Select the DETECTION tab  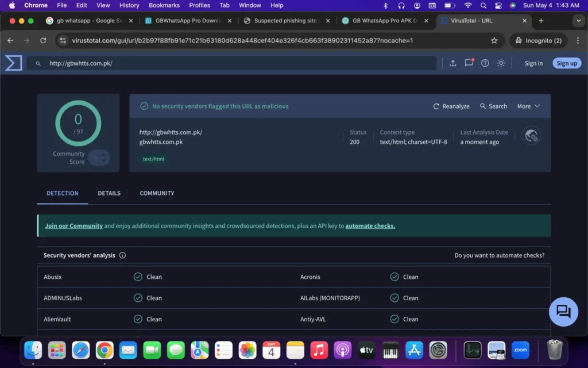[x=62, y=193]
